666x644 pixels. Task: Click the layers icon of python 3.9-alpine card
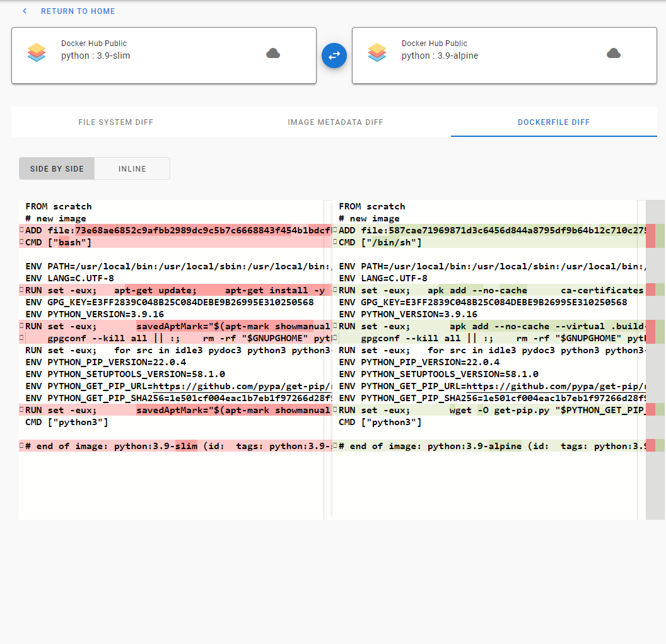[377, 52]
